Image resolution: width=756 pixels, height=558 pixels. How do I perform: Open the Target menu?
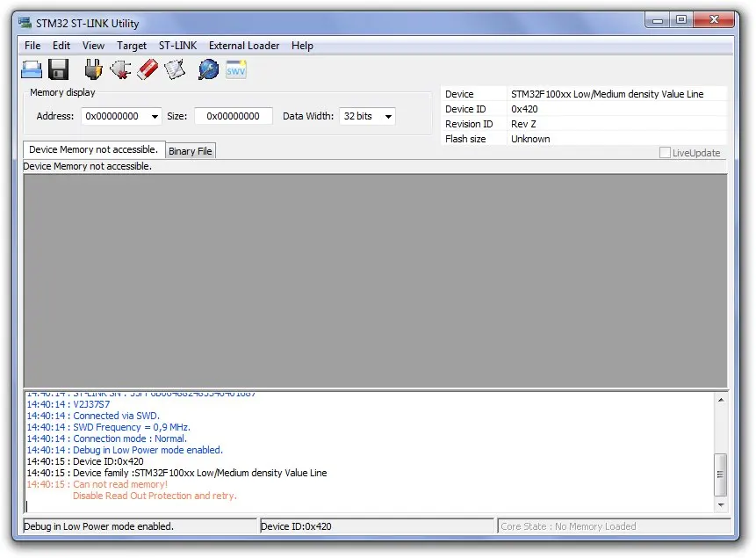coord(132,46)
